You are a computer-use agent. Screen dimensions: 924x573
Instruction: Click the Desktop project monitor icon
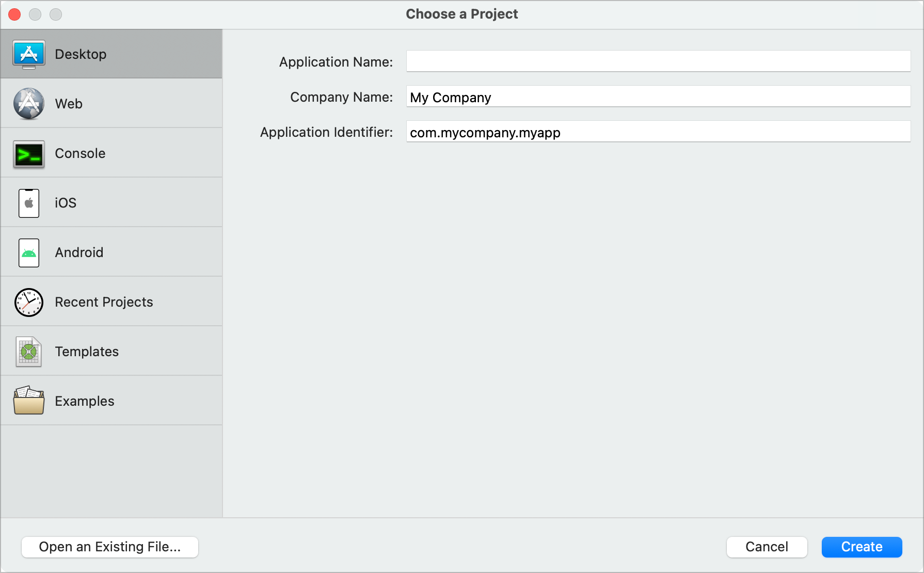29,54
